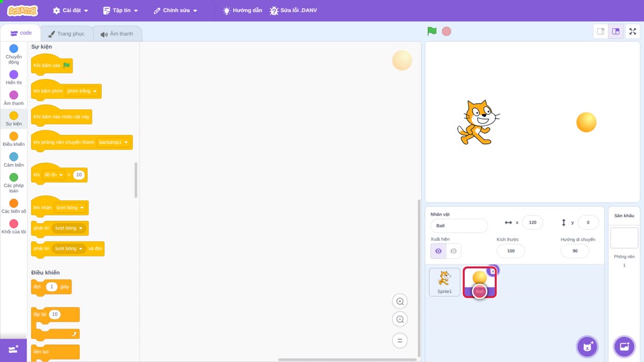This screenshot has width=644, height=362.
Task: Choose a new sprite with cat button
Action: coord(587,346)
